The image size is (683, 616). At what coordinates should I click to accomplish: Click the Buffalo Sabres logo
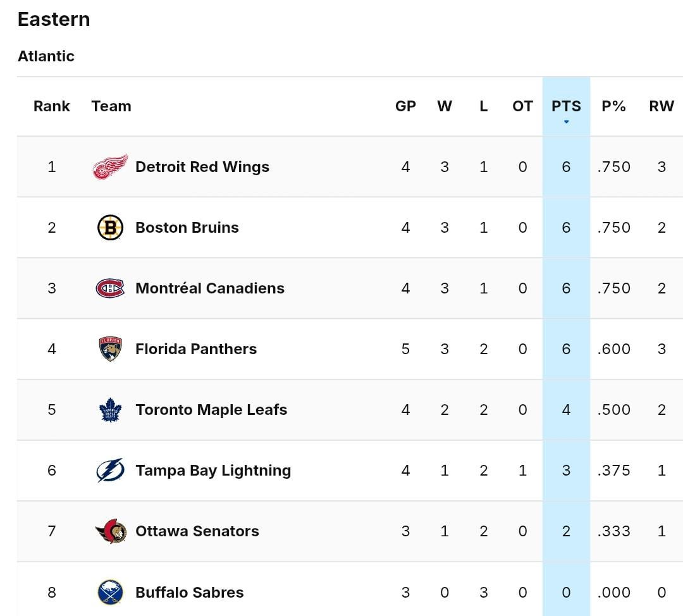(111, 592)
